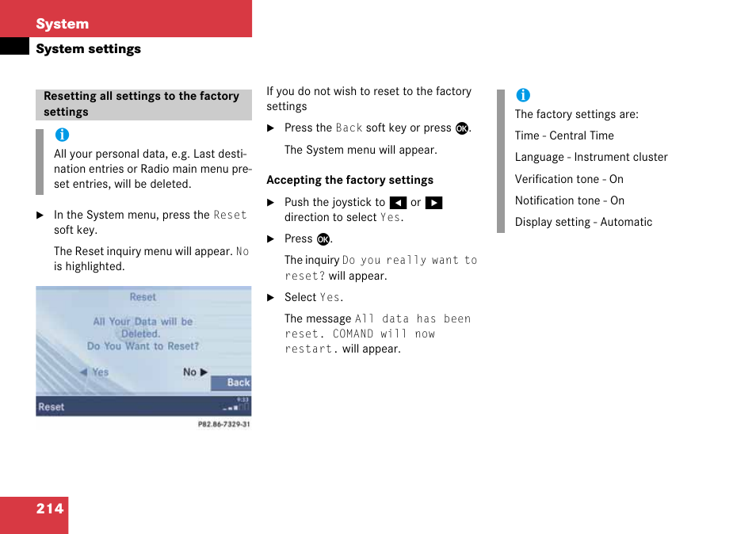
Task: Click the 'Resetting all settings to the factory settings' heading
Action: (143, 104)
